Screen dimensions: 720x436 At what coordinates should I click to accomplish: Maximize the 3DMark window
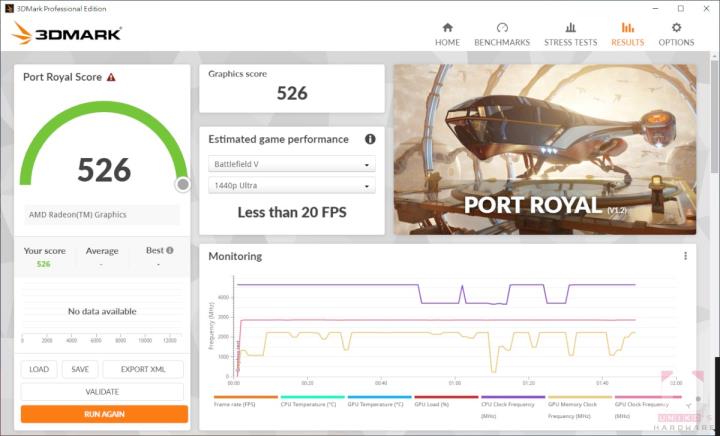coord(681,8)
